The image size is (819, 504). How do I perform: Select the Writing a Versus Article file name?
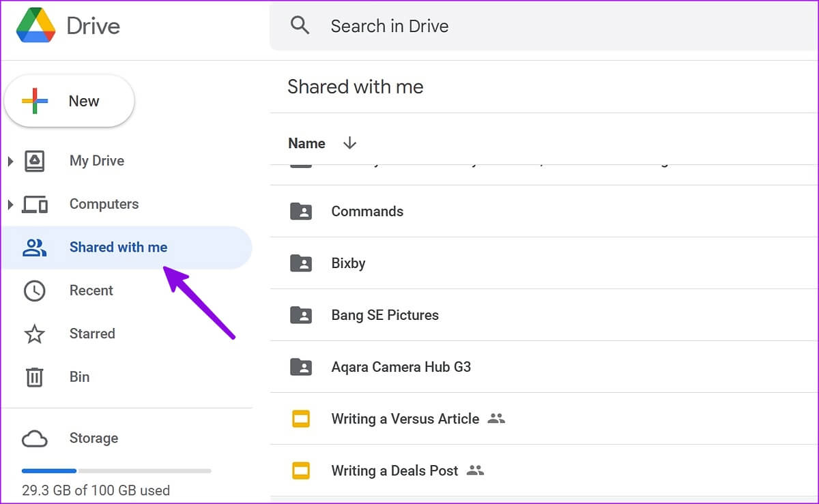[x=405, y=419]
